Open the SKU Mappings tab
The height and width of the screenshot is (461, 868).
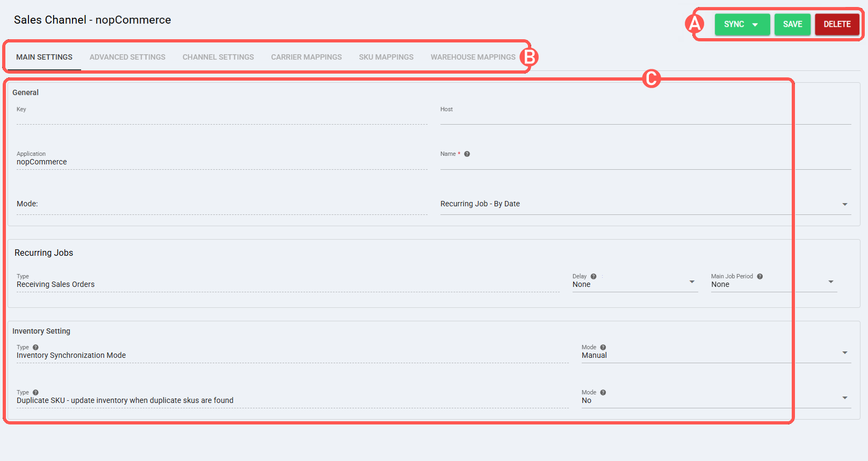[386, 57]
